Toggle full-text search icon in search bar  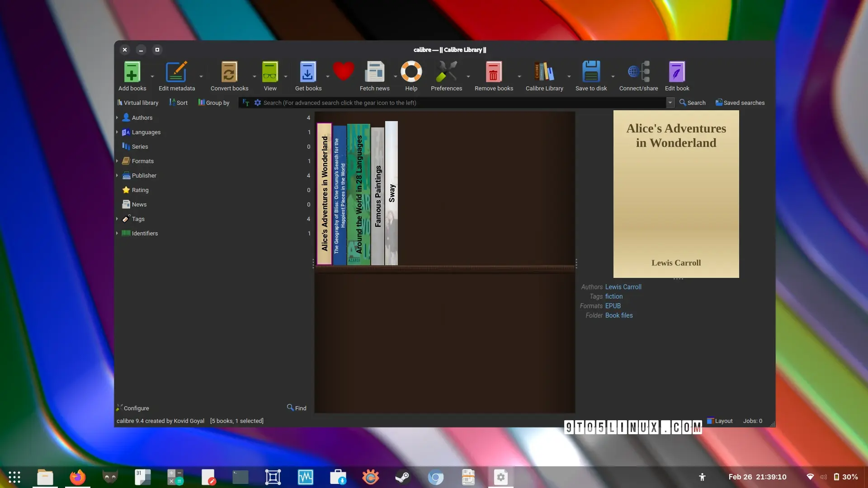(246, 103)
